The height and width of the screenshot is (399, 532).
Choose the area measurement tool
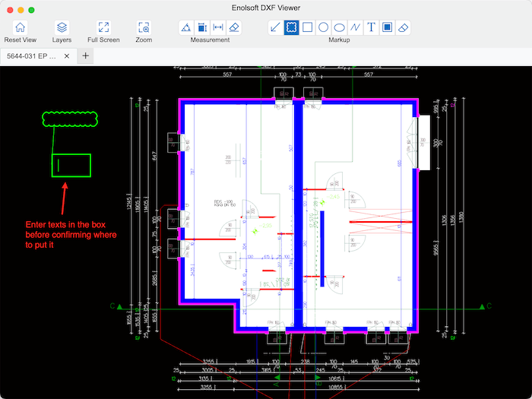tap(202, 27)
